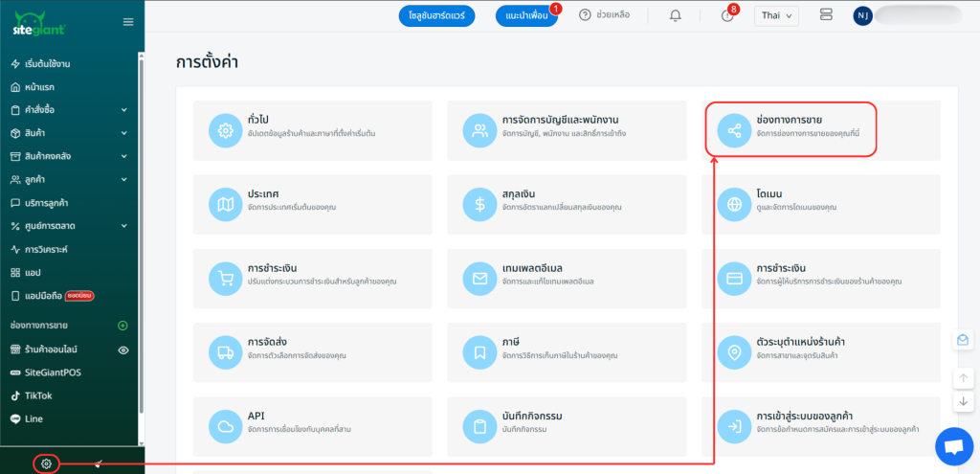Screen dimensions: 980x474
Task: Click the settings gear icon at sidebar bottom
Action: [46, 463]
